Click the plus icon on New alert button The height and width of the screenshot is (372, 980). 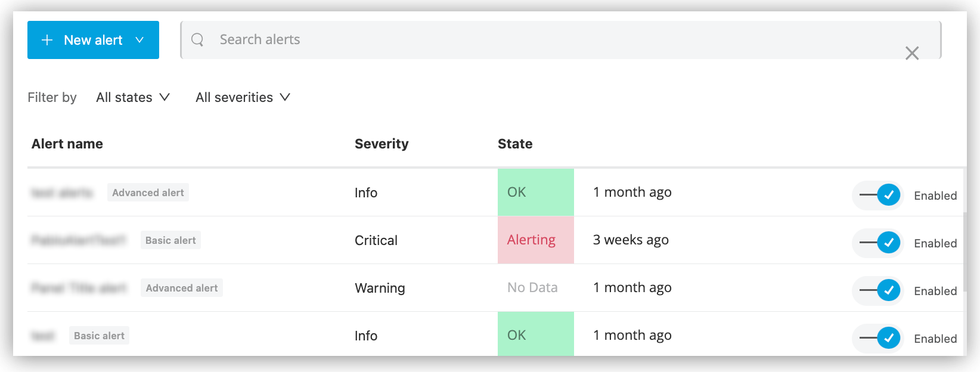[x=46, y=40]
